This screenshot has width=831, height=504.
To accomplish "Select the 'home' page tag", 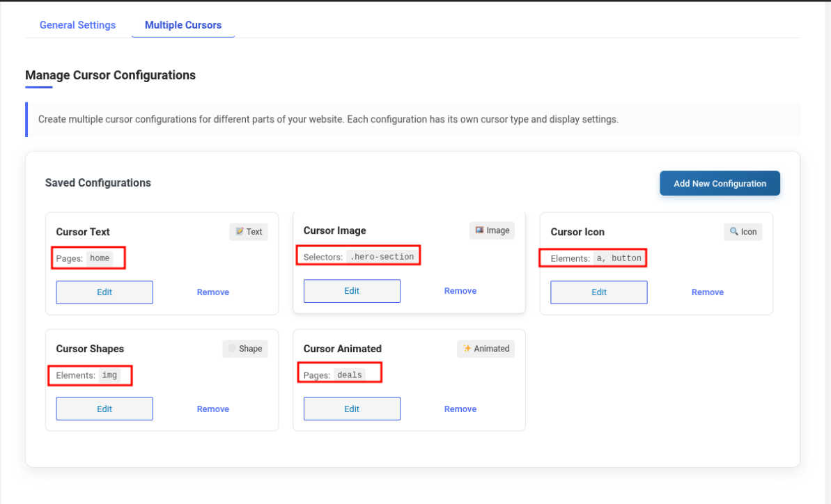I will tap(100, 258).
